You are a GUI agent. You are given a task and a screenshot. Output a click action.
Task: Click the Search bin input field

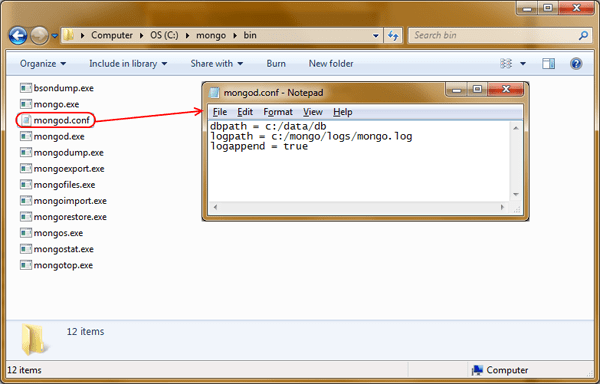click(x=495, y=36)
